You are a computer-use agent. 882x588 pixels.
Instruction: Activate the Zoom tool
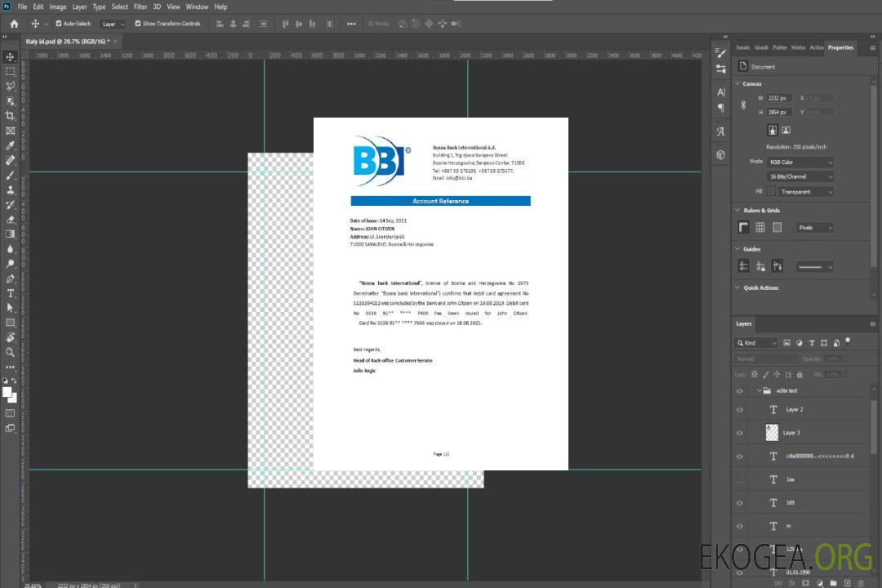tap(11, 352)
